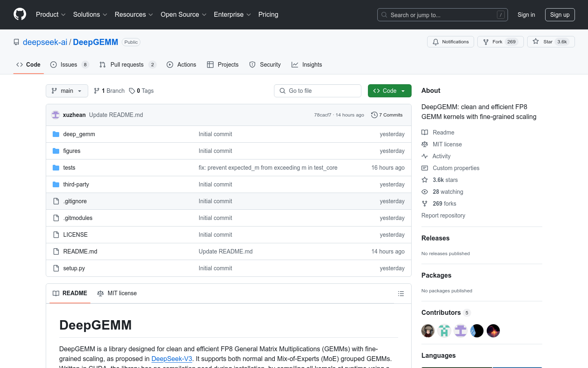
Task: Follow the DeepSeek-V3 link in README
Action: 172,359
